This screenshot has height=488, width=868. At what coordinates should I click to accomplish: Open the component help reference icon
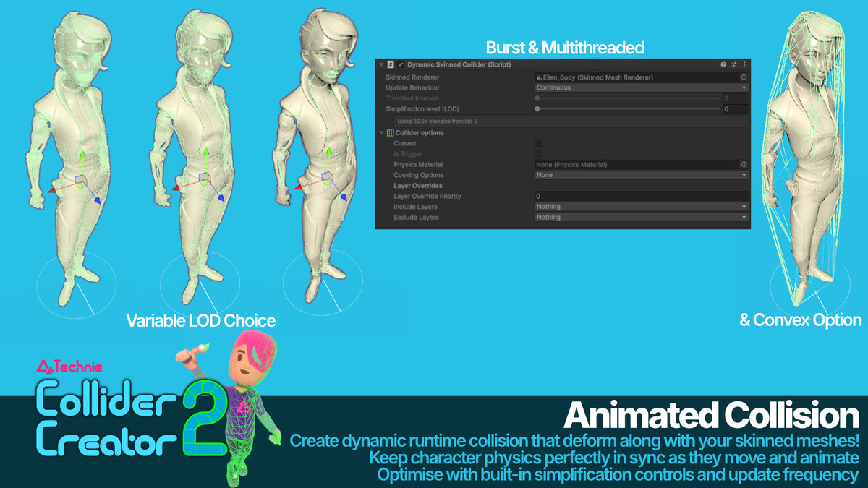(723, 64)
